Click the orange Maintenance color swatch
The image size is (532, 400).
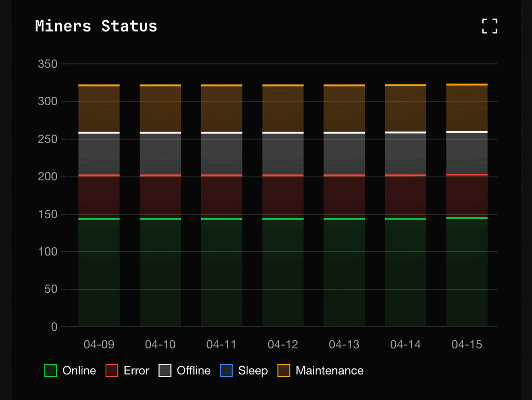pos(285,370)
